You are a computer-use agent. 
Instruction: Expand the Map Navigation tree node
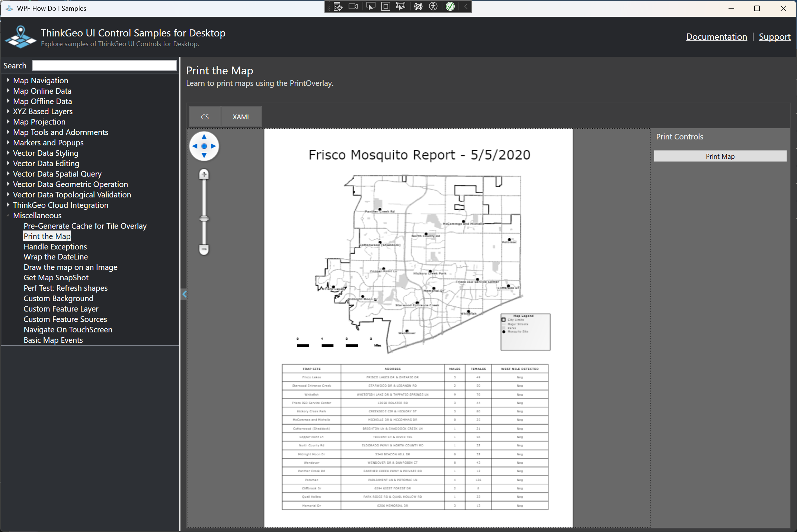pos(8,80)
